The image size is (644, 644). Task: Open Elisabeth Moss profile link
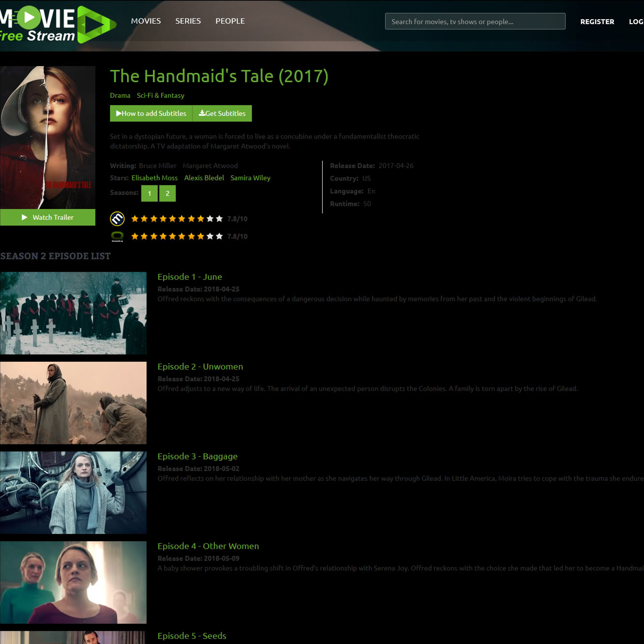(155, 178)
